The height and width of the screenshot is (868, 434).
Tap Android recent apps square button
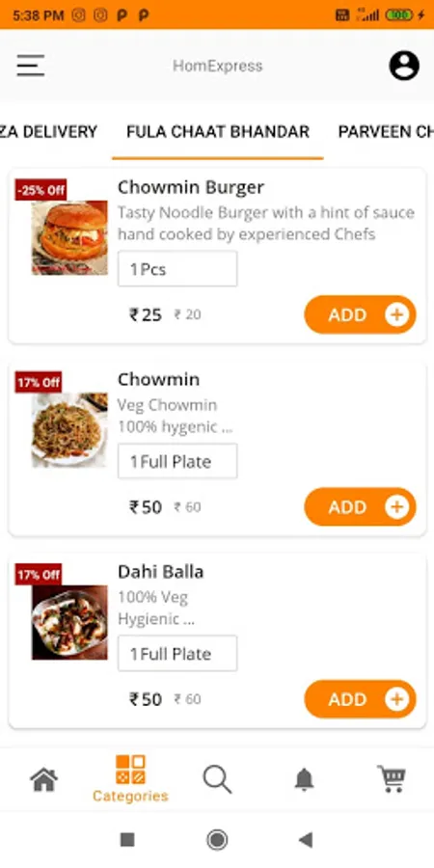tap(127, 840)
